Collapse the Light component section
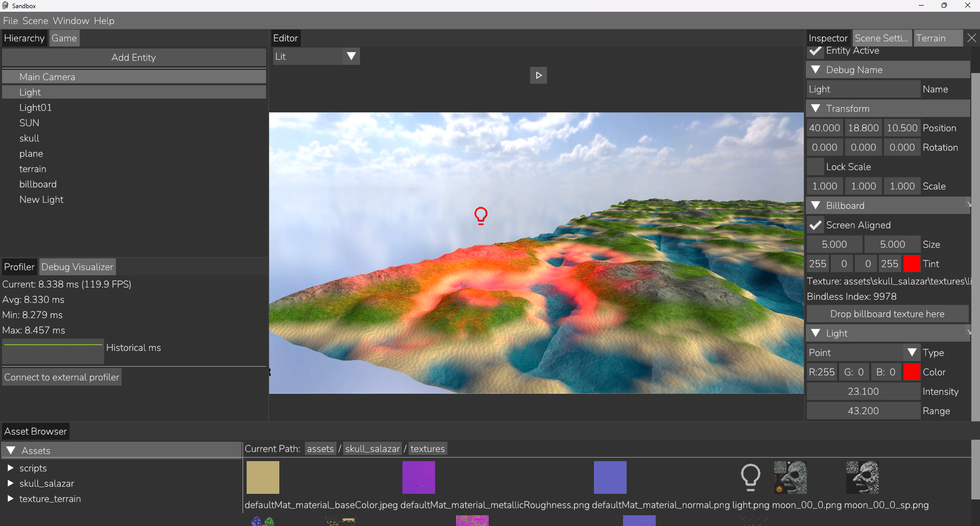 (x=816, y=333)
